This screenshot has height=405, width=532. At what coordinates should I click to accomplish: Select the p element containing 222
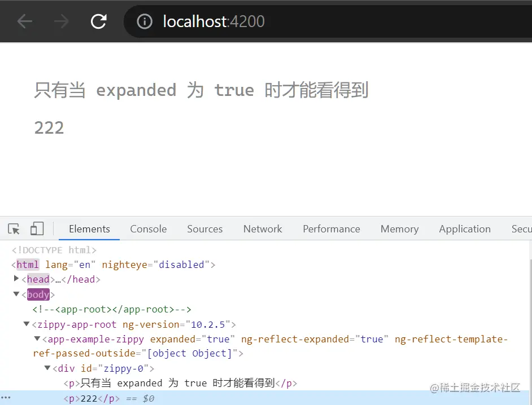(x=91, y=398)
